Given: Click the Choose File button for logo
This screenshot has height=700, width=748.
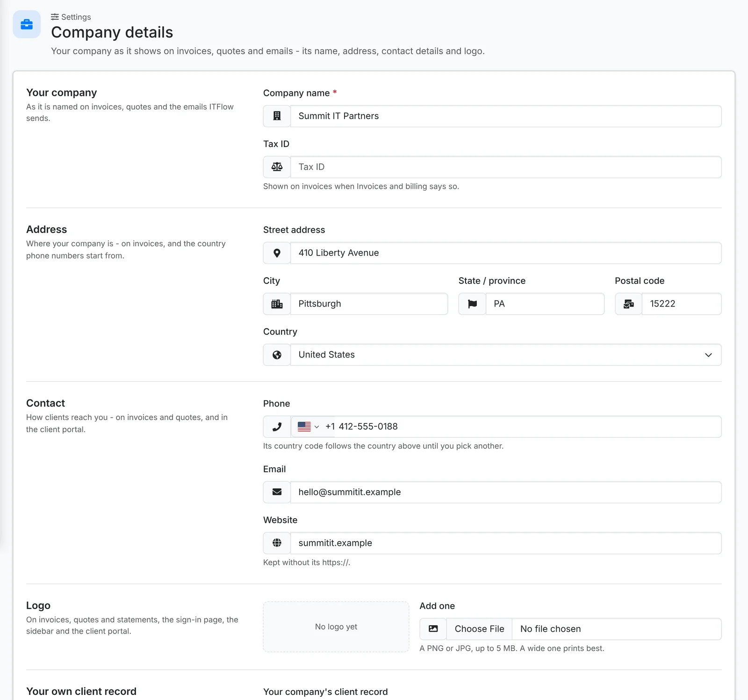Looking at the screenshot, I should pyautogui.click(x=479, y=629).
